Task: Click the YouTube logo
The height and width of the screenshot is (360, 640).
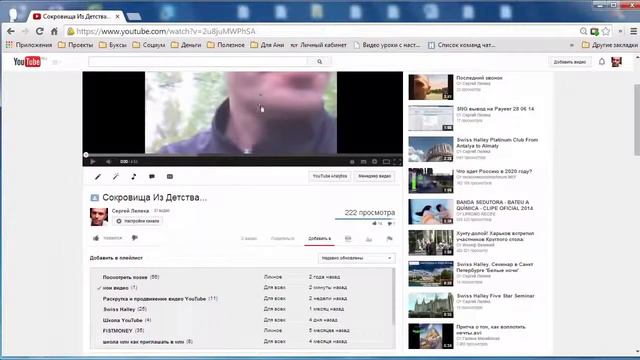Action: pyautogui.click(x=27, y=62)
